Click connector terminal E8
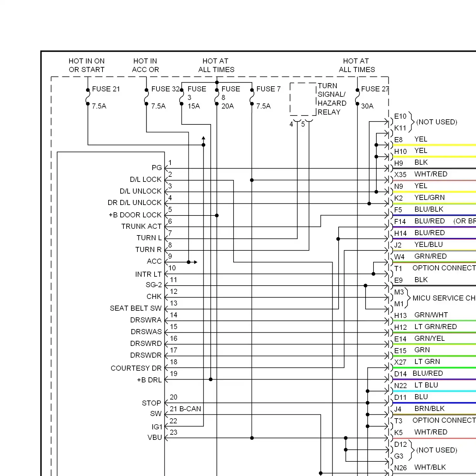This screenshot has height=476, width=476. point(398,140)
